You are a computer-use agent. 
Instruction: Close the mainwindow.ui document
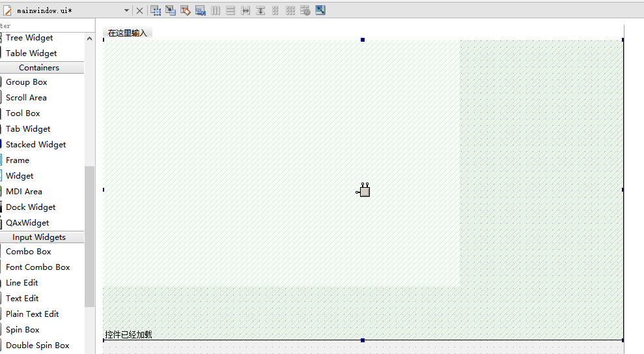139,10
